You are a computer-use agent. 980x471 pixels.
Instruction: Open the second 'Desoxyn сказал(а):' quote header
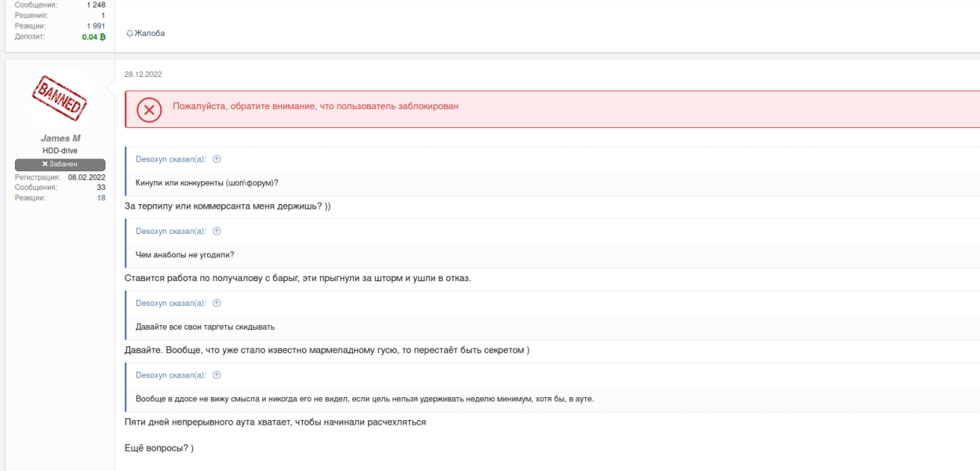click(x=171, y=232)
